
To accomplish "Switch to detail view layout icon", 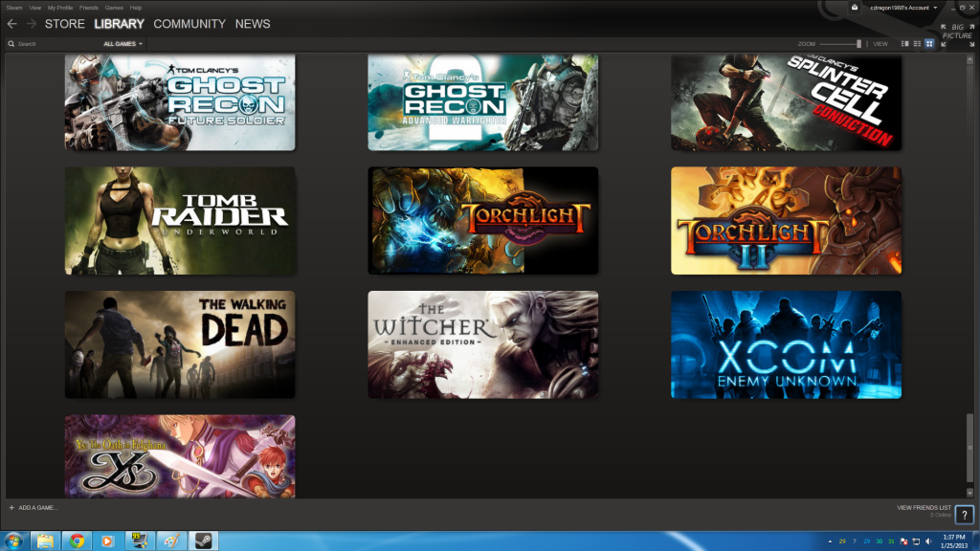I will (904, 44).
